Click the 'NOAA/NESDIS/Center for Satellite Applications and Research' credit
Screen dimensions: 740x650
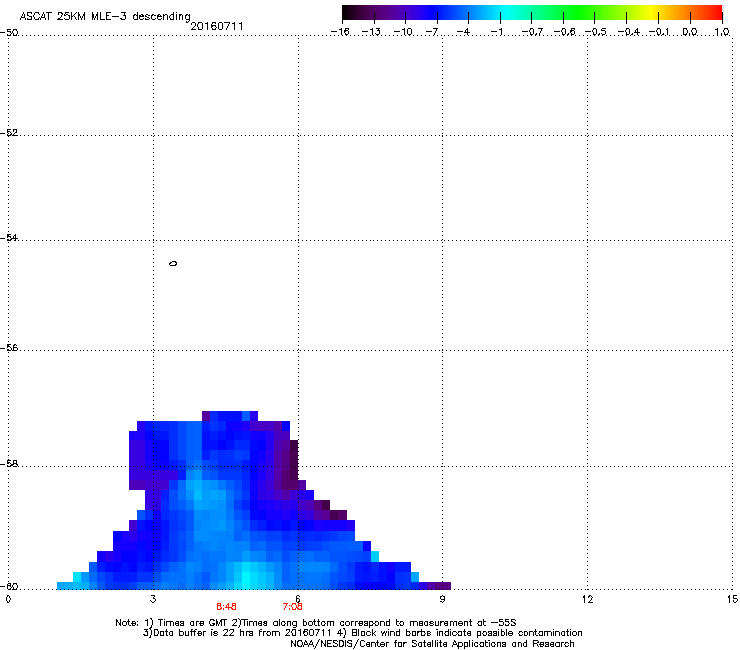[x=432, y=644]
